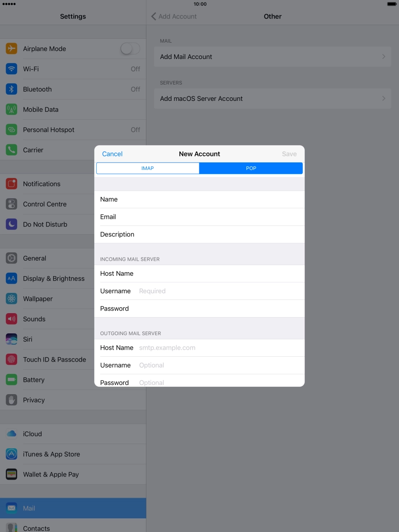Select the Mobile Data icon
The width and height of the screenshot is (399, 532).
(x=11, y=109)
